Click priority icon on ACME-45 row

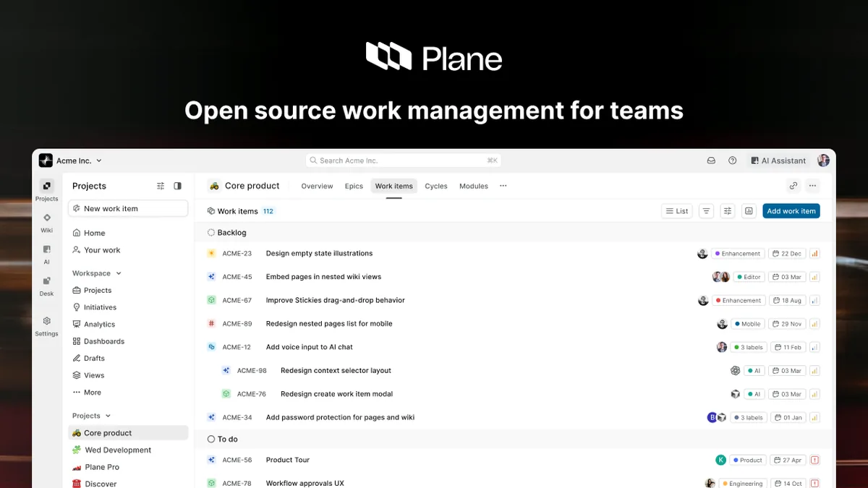point(814,277)
